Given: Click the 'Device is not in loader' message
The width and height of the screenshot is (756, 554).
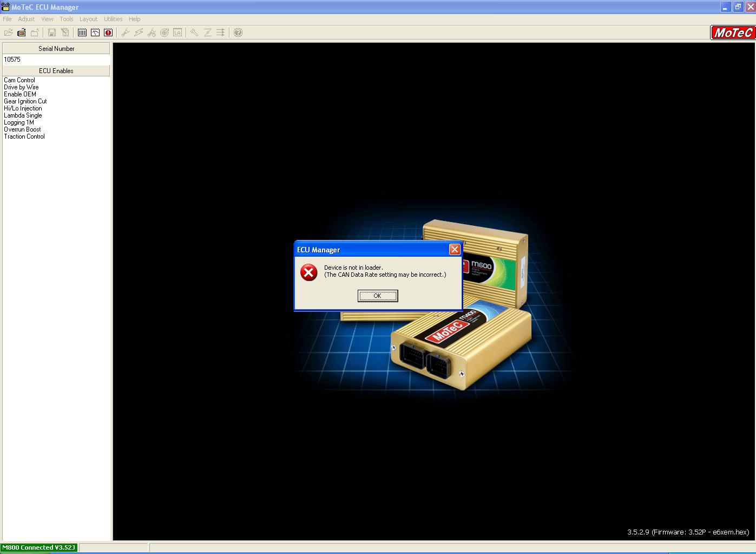Looking at the screenshot, I should pyautogui.click(x=353, y=268).
